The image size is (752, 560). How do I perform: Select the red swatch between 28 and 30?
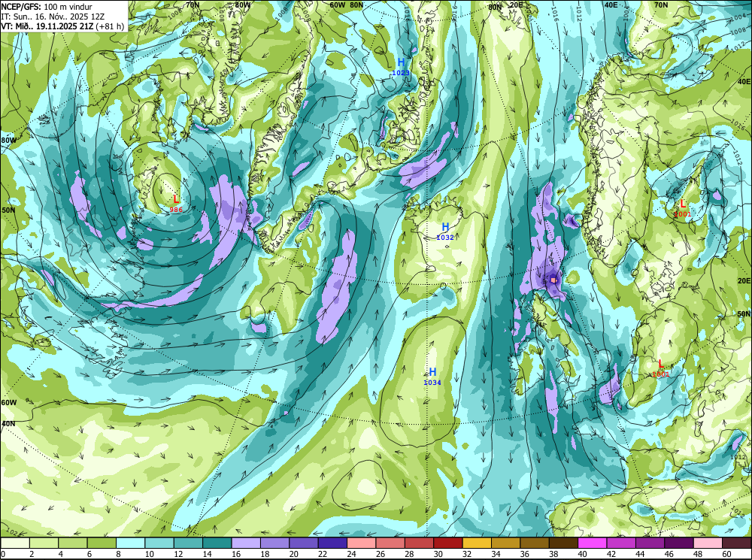(x=419, y=543)
